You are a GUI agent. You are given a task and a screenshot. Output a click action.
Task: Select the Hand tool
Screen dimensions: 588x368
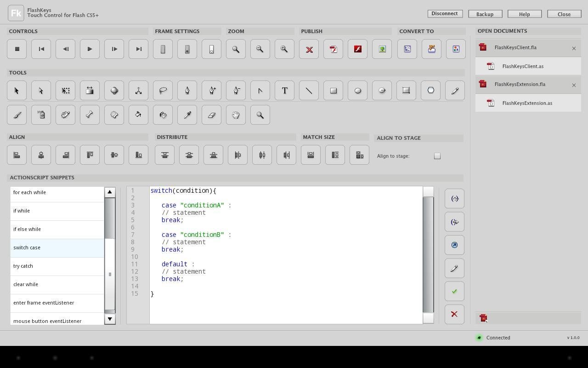click(236, 115)
